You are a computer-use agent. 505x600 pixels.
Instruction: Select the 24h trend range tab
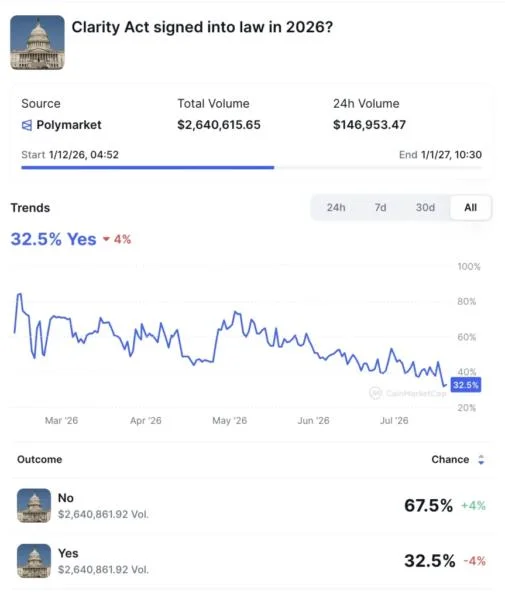click(x=336, y=207)
